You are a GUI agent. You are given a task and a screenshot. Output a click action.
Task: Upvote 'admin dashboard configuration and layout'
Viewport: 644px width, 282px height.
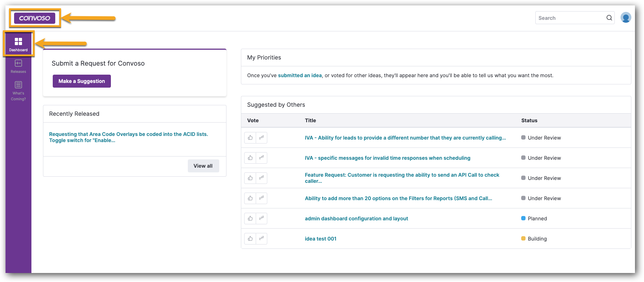point(250,219)
